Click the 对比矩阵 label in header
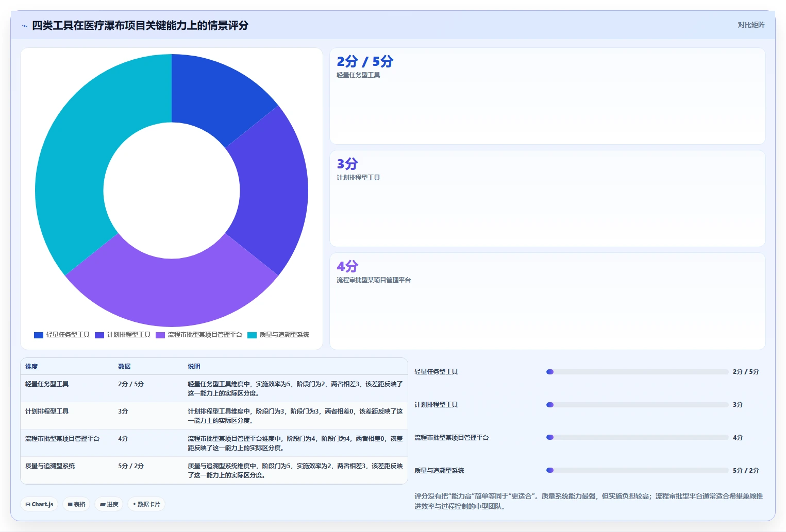Image resolution: width=786 pixels, height=532 pixels. click(751, 25)
